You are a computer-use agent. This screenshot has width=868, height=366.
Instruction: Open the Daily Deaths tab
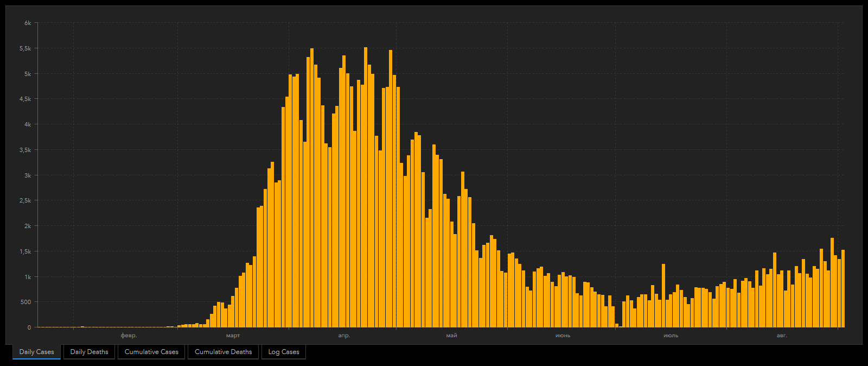click(90, 352)
